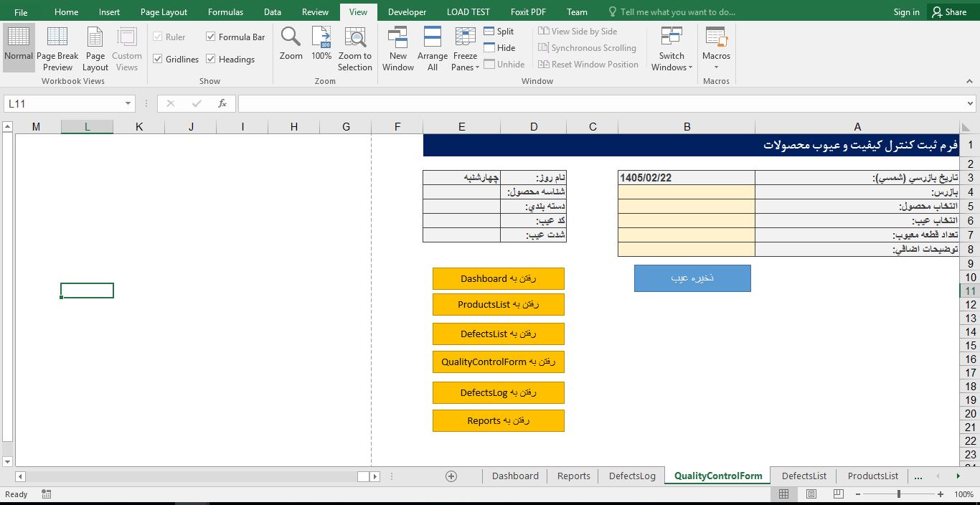Open the Macros dropdown arrow
This screenshot has width=980, height=505.
[x=716, y=67]
